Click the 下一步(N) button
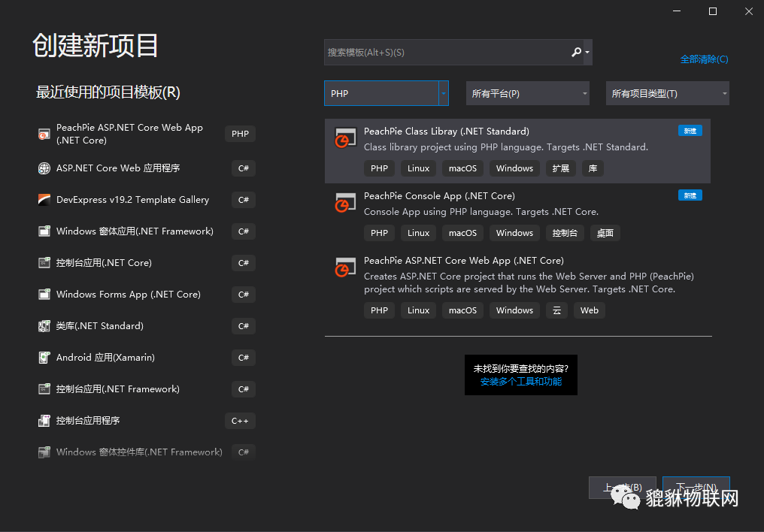The height and width of the screenshot is (532, 764). [x=696, y=488]
